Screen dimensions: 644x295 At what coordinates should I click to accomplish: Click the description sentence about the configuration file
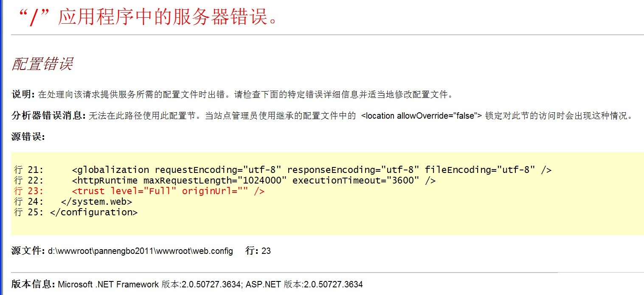pos(245,94)
